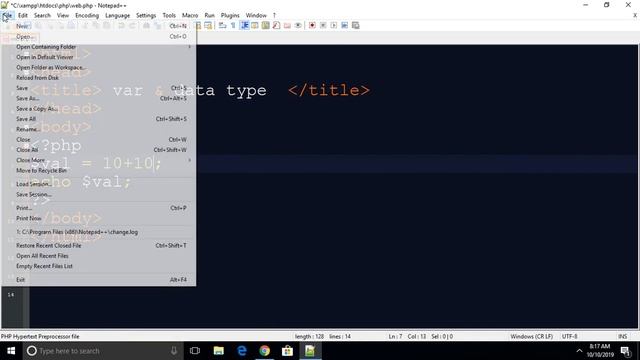Open the Encoding menu
This screenshot has height=360, width=640.
point(87,15)
